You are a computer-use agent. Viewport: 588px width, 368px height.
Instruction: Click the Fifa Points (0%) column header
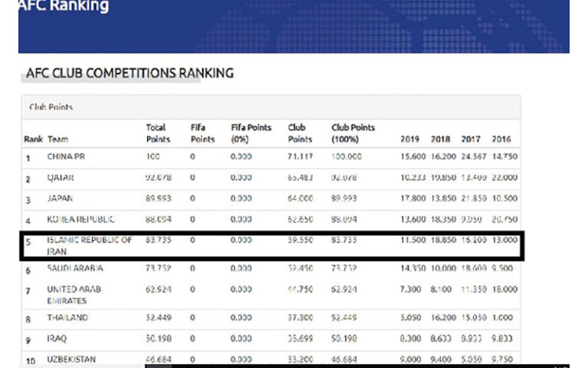251,133
